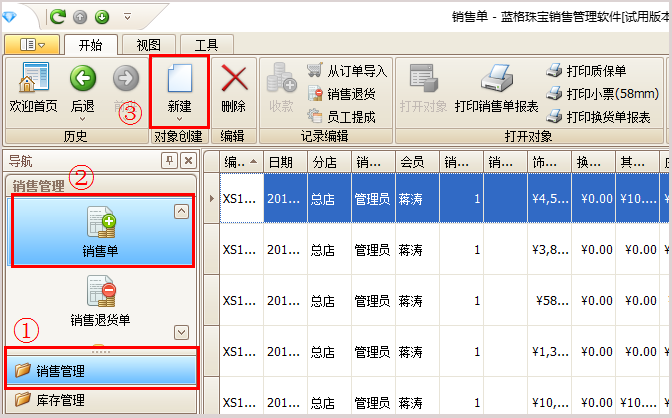
Task: Click the grey up-arrow quick access icon
Action: (x=80, y=17)
